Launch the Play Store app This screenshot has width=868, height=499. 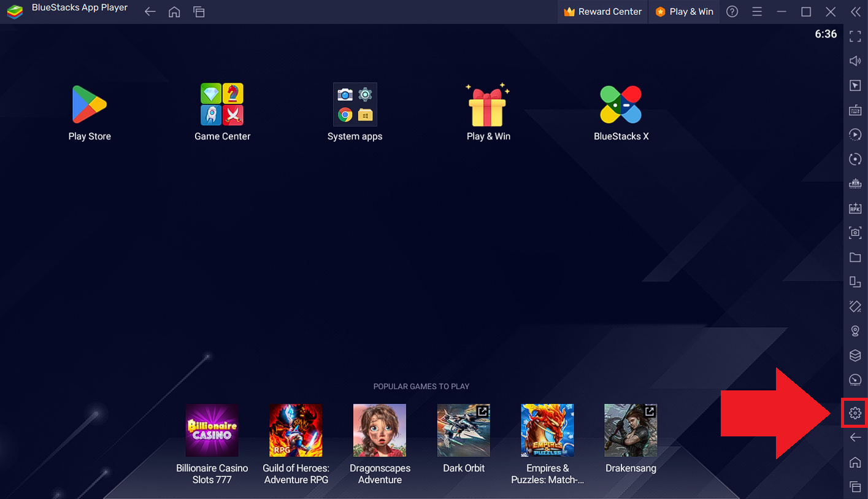click(x=89, y=104)
